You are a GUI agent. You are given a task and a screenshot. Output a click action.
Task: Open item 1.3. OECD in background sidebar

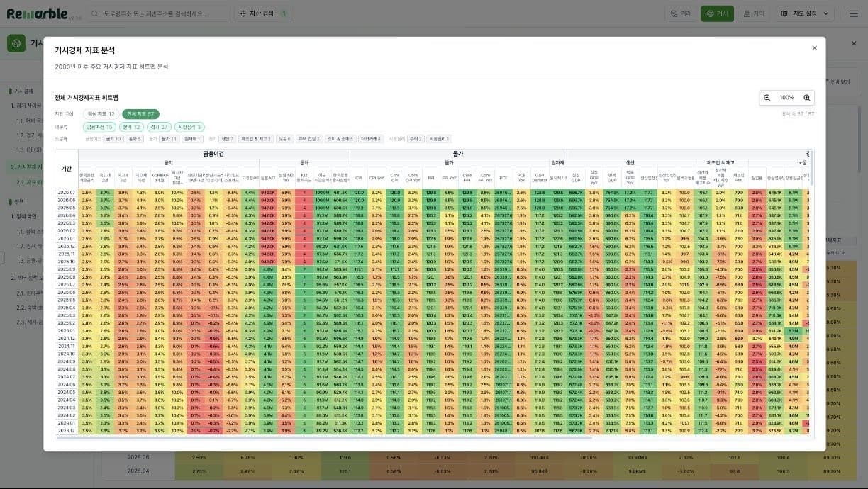(x=30, y=150)
